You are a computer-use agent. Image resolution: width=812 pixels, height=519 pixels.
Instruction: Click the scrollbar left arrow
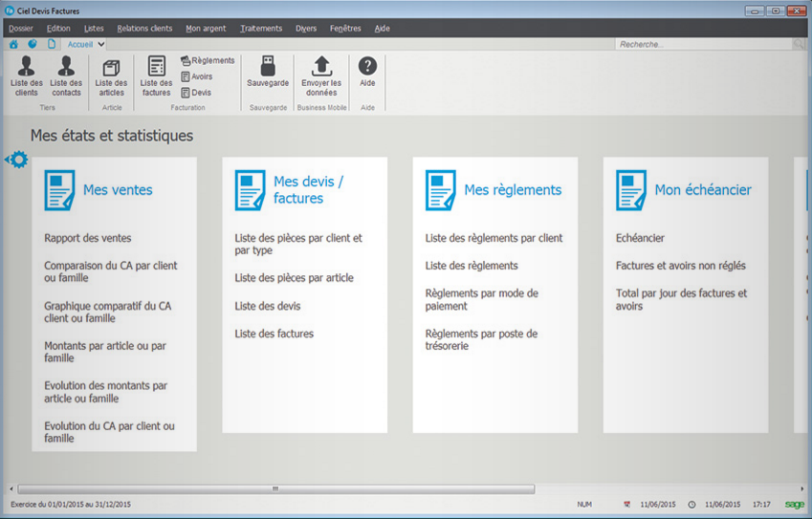[11, 488]
